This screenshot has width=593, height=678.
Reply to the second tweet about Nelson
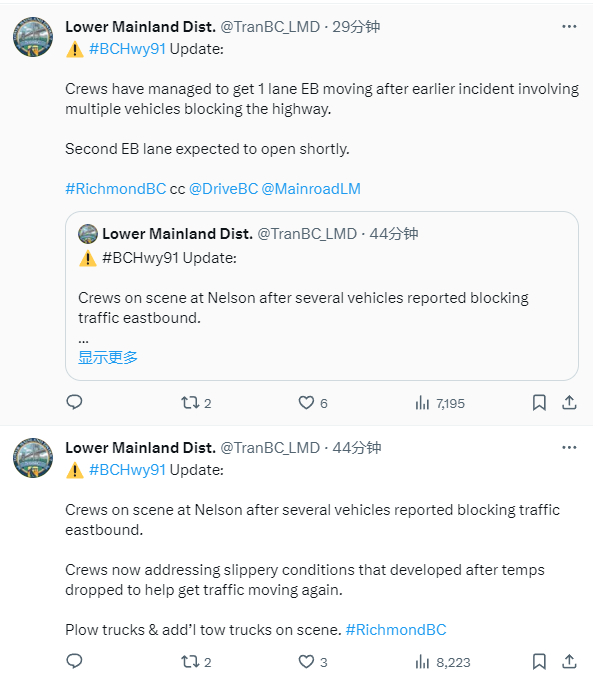tap(74, 661)
